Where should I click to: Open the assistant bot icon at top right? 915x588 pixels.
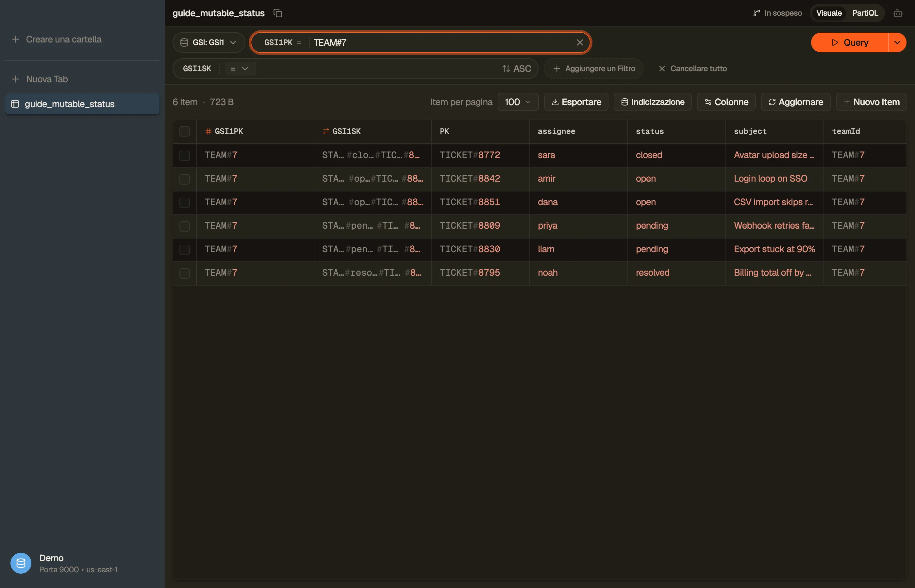point(898,13)
